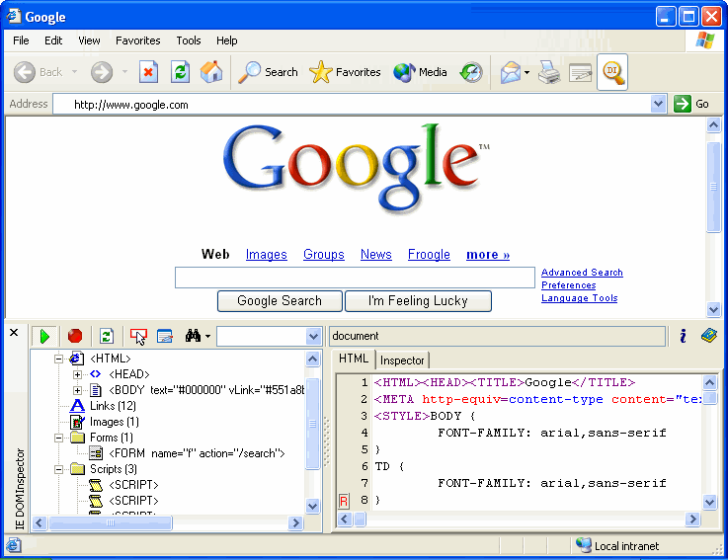This screenshot has height=560, width=728.
Task: Open the Favorites menu
Action: point(138,40)
